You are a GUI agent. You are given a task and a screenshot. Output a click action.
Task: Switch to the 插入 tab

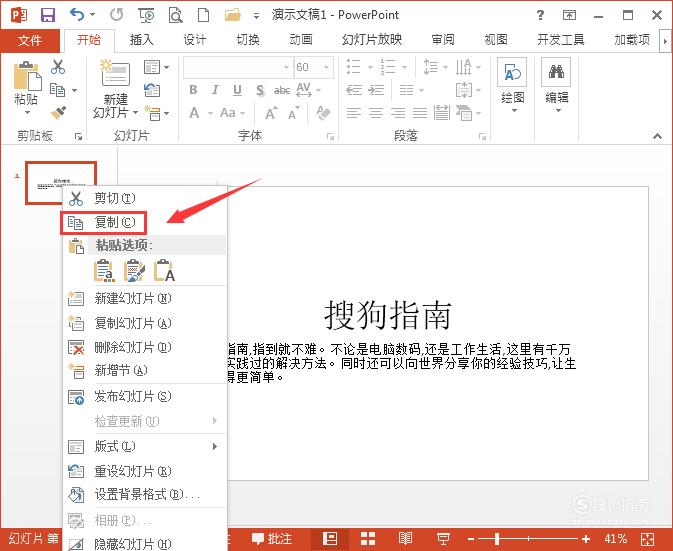[x=142, y=40]
